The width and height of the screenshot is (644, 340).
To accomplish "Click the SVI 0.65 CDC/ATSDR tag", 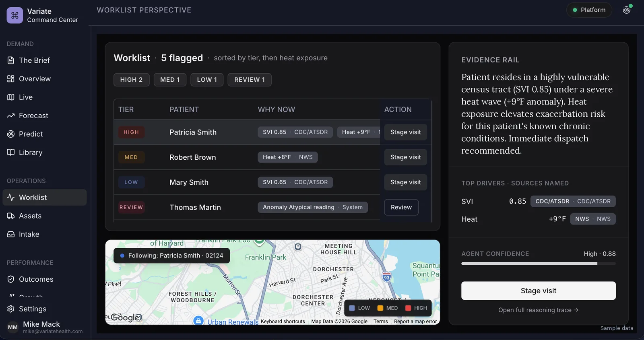I will point(295,182).
